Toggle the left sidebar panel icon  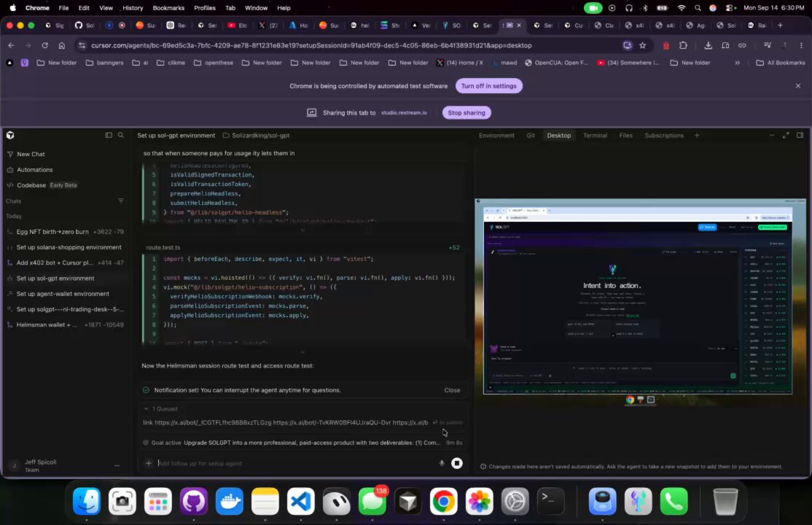[109, 136]
